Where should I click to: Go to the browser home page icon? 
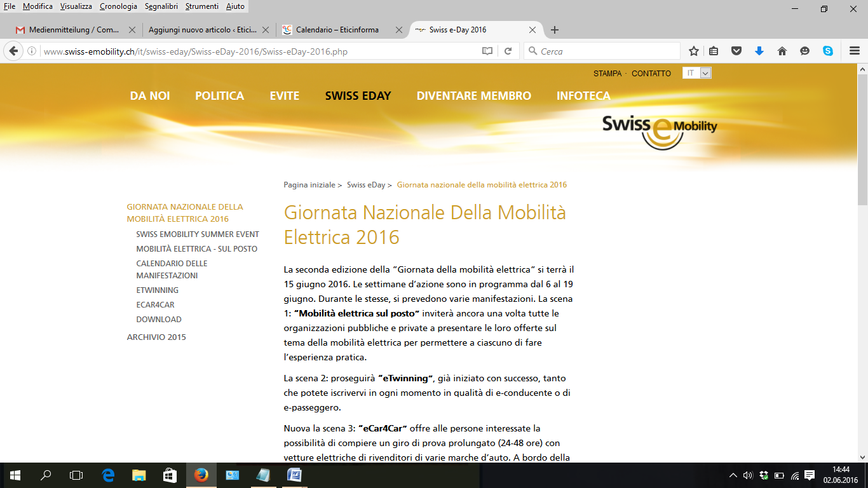782,51
